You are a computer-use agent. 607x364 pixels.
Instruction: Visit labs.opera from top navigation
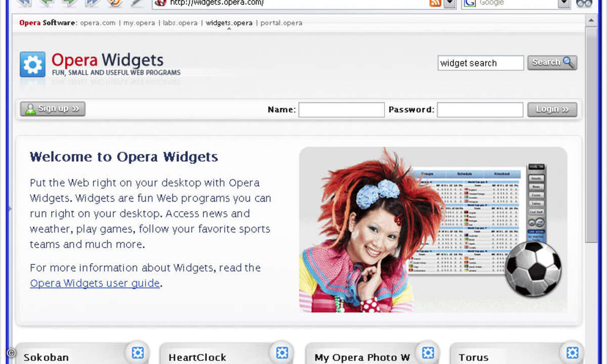point(180,23)
